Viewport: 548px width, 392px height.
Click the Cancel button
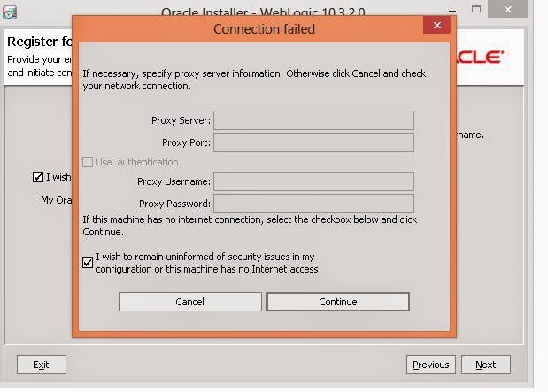(190, 302)
